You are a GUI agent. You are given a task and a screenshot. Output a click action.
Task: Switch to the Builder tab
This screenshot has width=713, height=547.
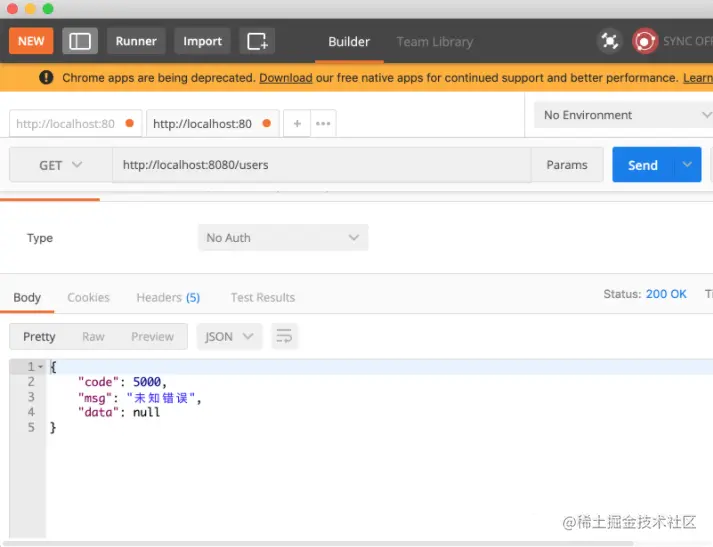pyautogui.click(x=349, y=42)
